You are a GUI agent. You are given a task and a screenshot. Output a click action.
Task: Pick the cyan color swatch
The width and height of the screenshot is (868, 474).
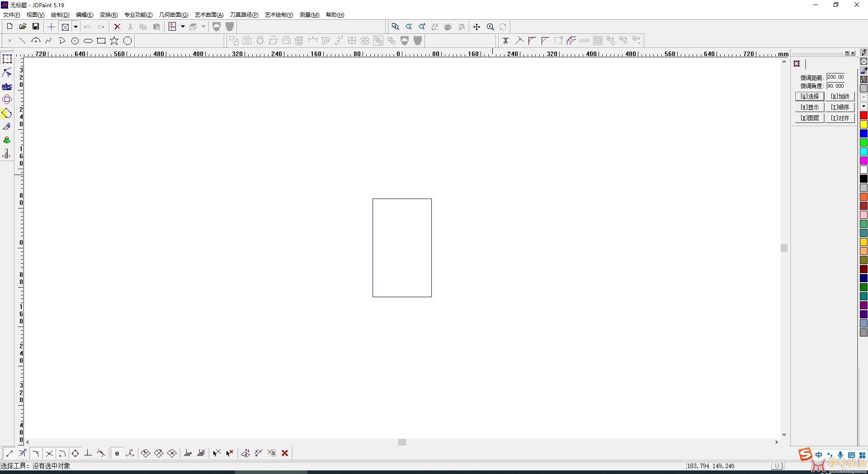tap(863, 152)
